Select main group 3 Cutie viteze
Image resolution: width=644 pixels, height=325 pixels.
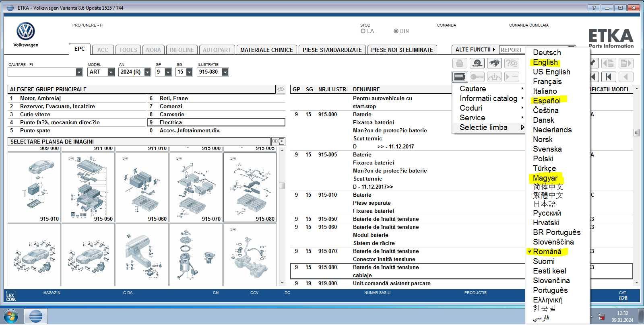point(77,114)
